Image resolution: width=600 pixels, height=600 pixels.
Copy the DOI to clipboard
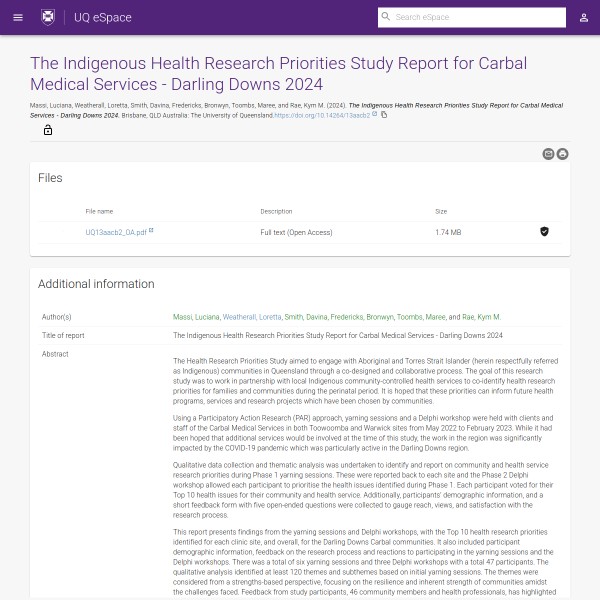384,115
